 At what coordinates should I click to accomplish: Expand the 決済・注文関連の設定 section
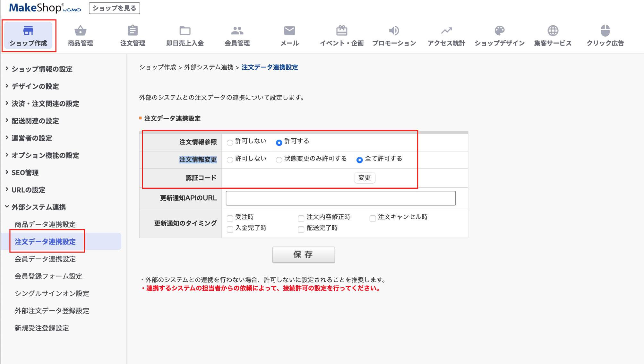(45, 104)
